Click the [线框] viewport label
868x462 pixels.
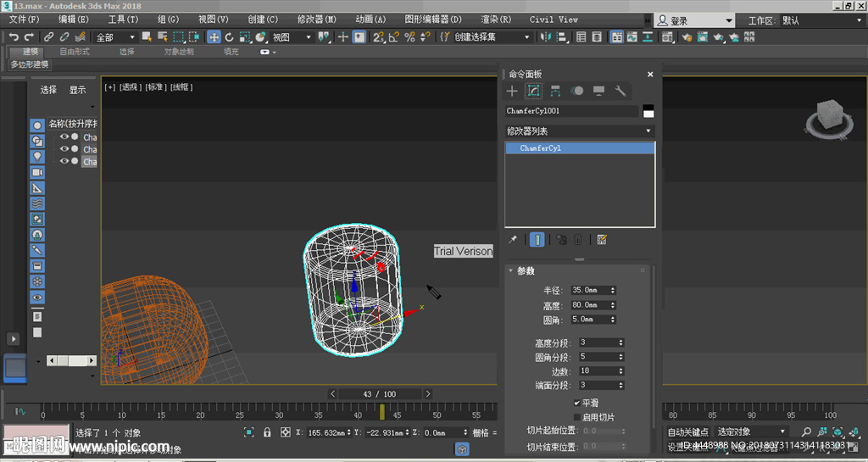(181, 86)
